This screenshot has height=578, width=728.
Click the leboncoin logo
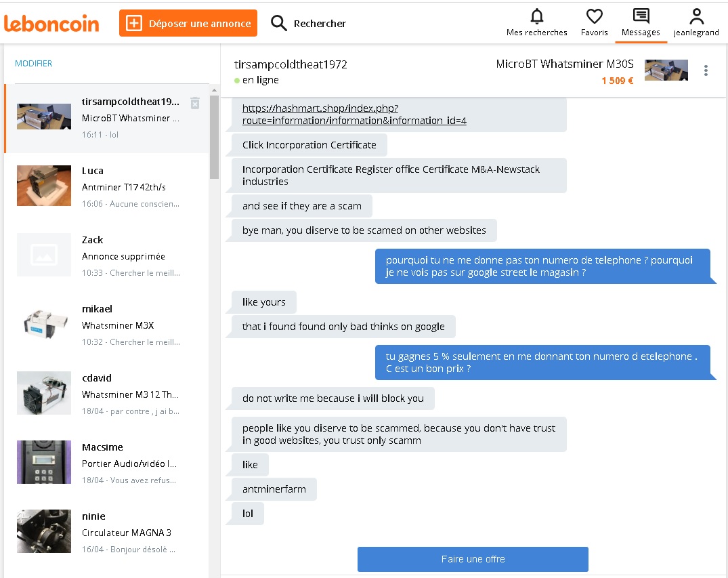point(51,24)
